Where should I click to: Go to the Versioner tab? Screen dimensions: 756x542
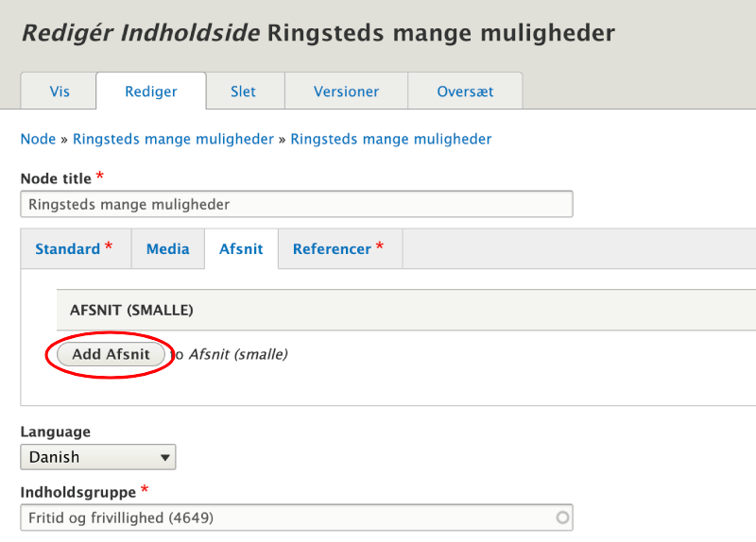click(x=347, y=92)
